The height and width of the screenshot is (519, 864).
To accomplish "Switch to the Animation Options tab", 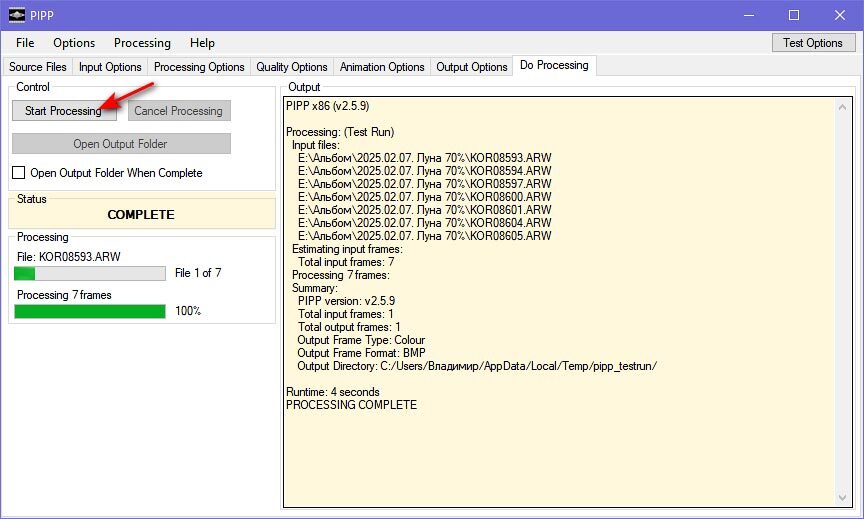I will 382,67.
